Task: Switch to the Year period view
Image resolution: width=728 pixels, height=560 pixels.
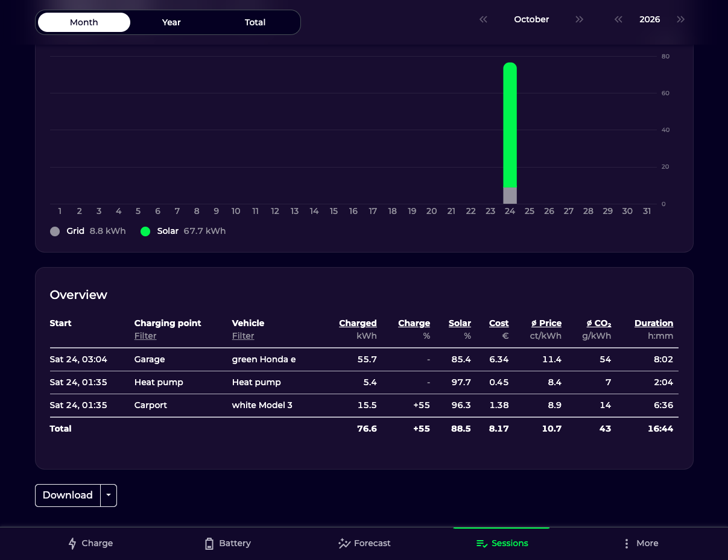Action: pyautogui.click(x=171, y=22)
